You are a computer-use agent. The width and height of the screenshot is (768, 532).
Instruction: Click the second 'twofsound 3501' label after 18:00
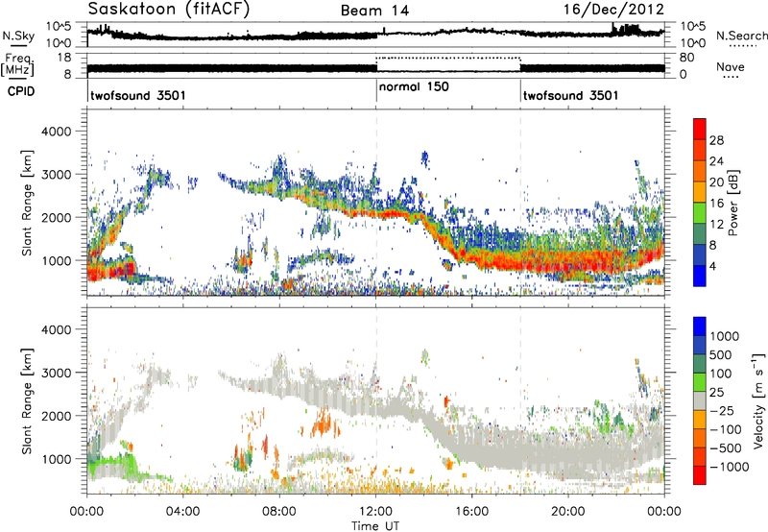(570, 95)
